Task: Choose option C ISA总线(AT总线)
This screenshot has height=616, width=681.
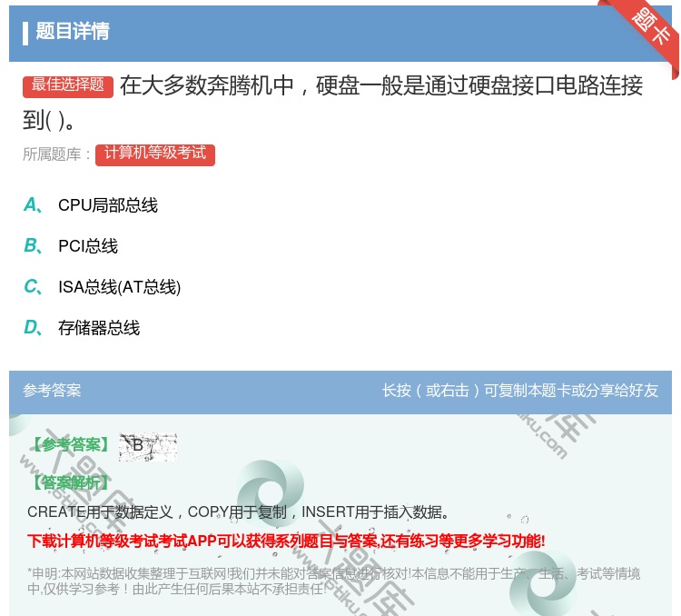Action: [102, 287]
